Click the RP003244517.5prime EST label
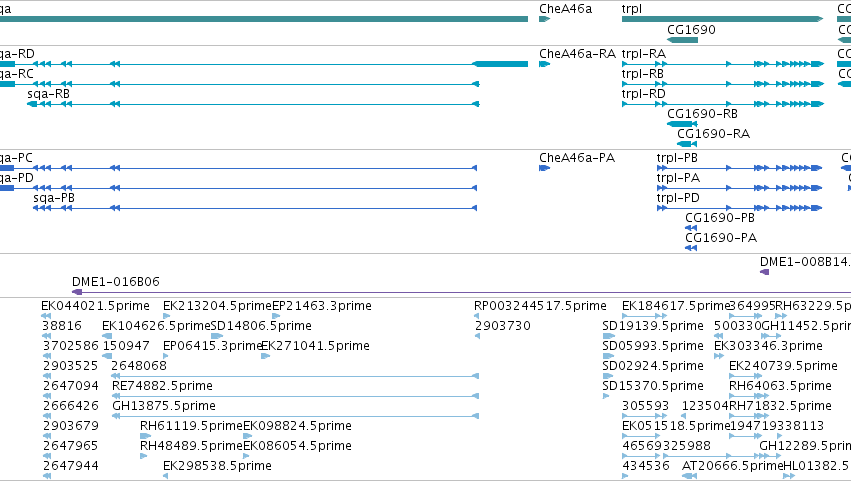 point(540,306)
